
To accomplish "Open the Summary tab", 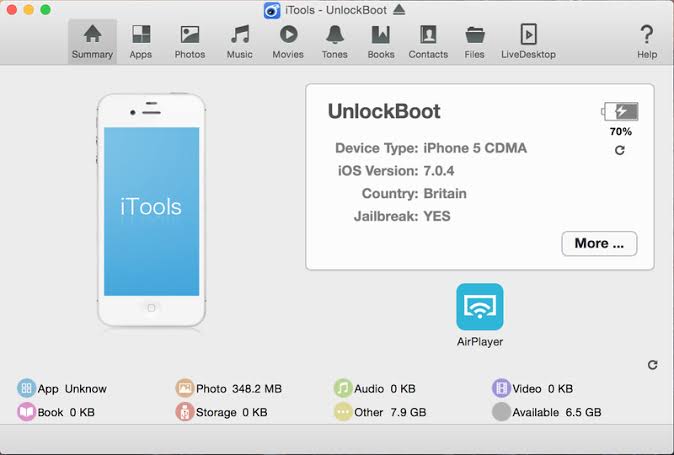I will [x=92, y=42].
